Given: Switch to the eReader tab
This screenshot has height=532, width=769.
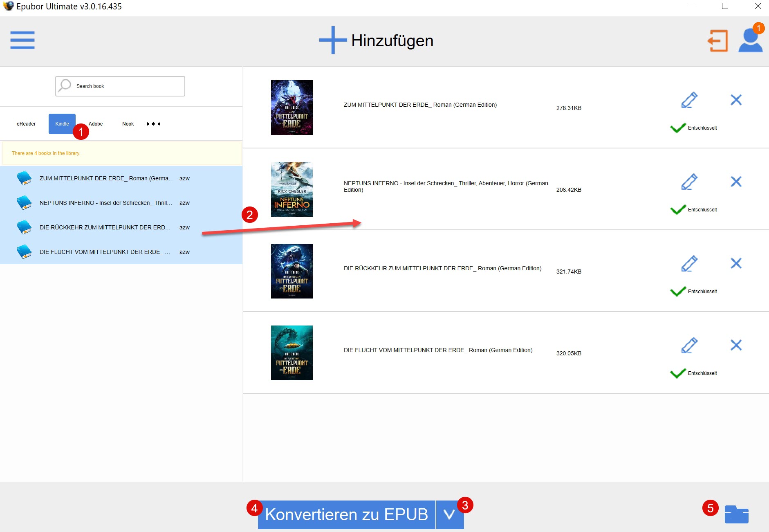Looking at the screenshot, I should pyautogui.click(x=26, y=124).
